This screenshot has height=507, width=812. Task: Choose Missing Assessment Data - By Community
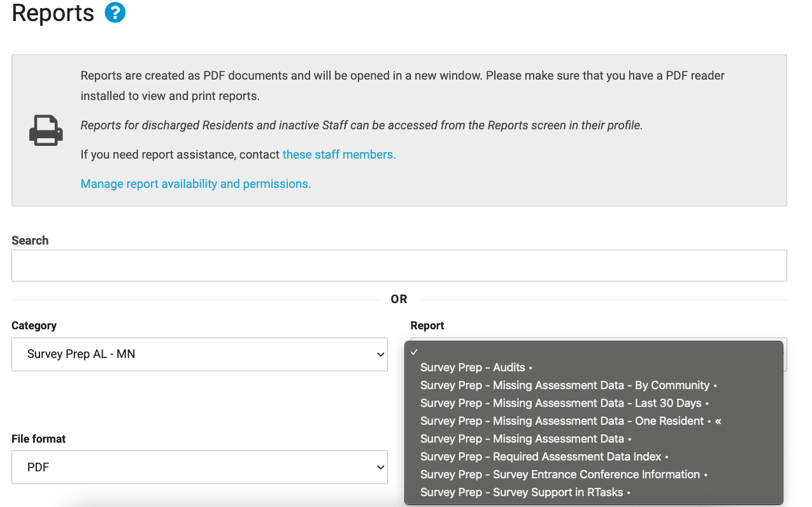[564, 385]
